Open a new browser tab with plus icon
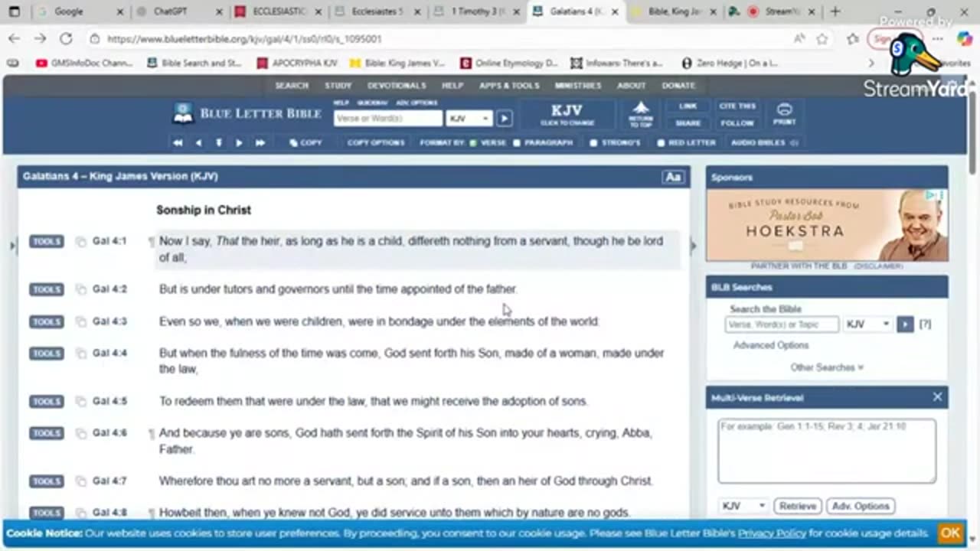The width and height of the screenshot is (980, 551). tap(835, 11)
